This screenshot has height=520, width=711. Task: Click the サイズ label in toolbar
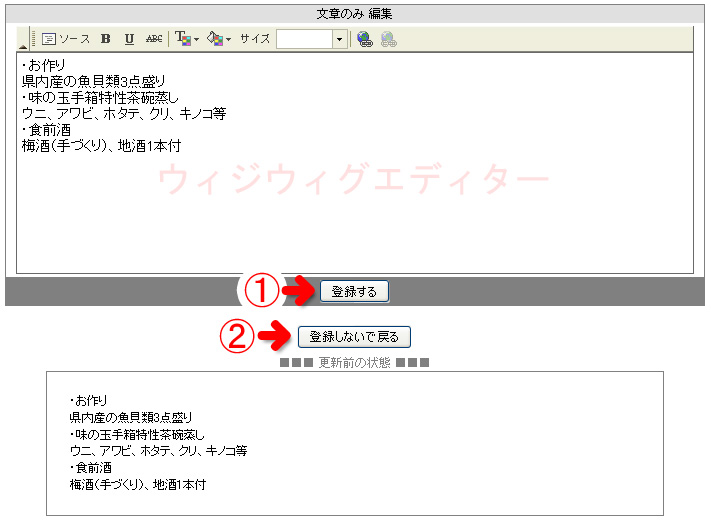pyautogui.click(x=255, y=39)
